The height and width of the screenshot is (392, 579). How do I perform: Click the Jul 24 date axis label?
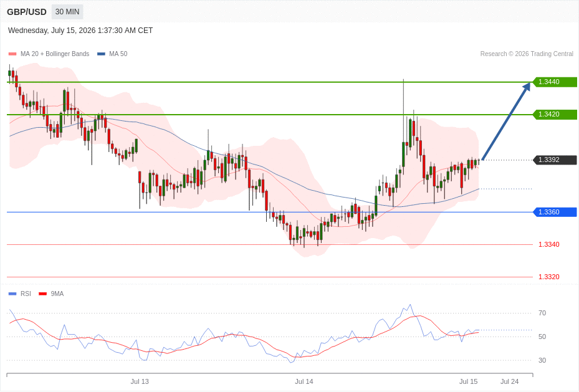[509, 381]
